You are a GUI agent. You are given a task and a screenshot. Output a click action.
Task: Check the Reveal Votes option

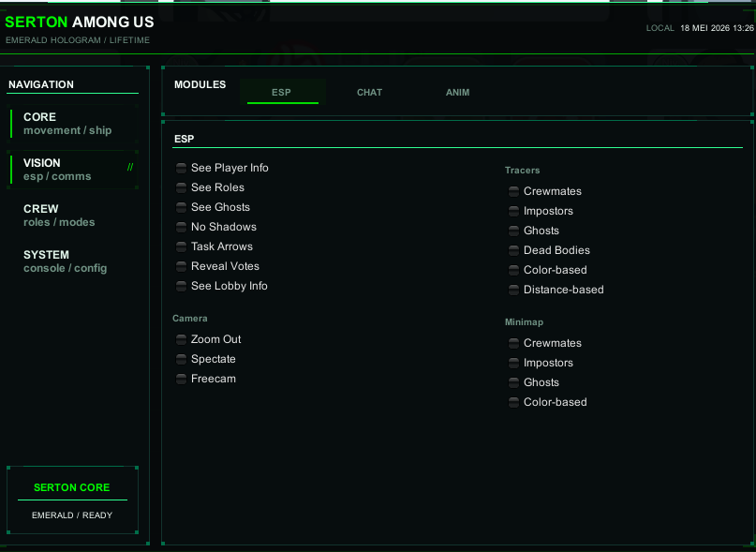click(182, 267)
